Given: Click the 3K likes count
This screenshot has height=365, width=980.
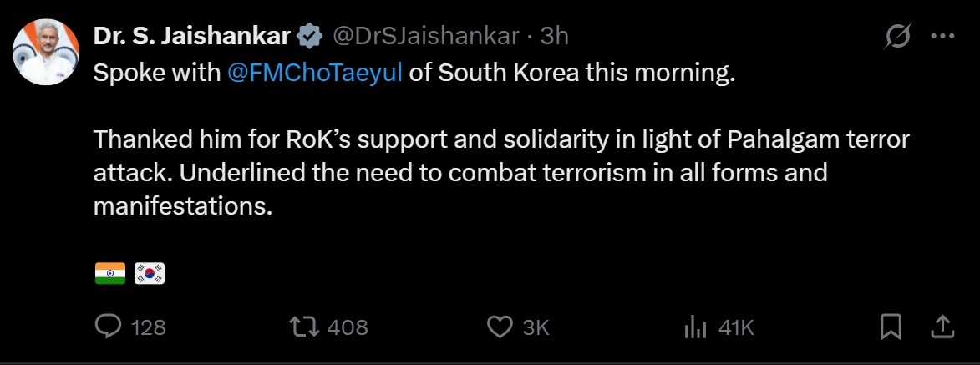Looking at the screenshot, I should (x=536, y=327).
